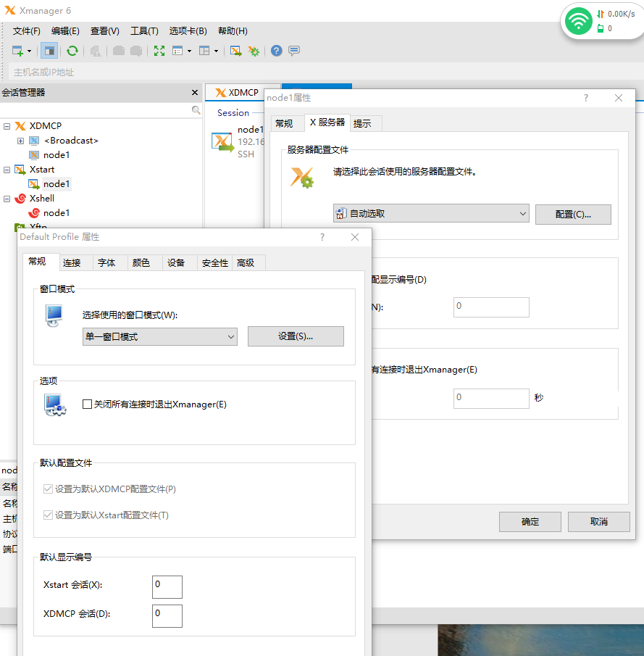The image size is (644, 656).
Task: Select node1 under Xstart in tree
Action: [x=57, y=184]
